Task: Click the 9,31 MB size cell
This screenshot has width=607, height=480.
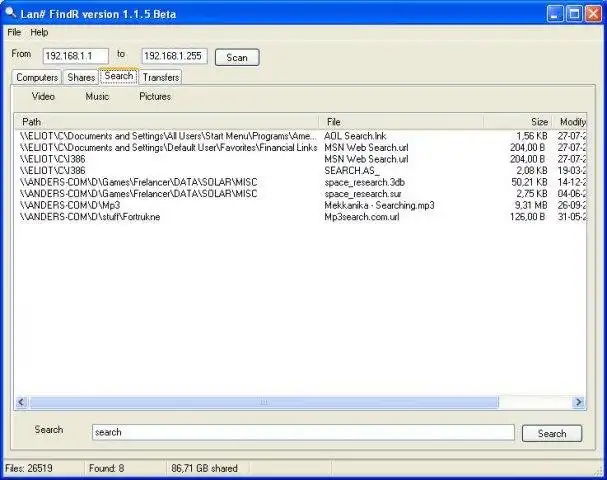Action: (x=531, y=205)
